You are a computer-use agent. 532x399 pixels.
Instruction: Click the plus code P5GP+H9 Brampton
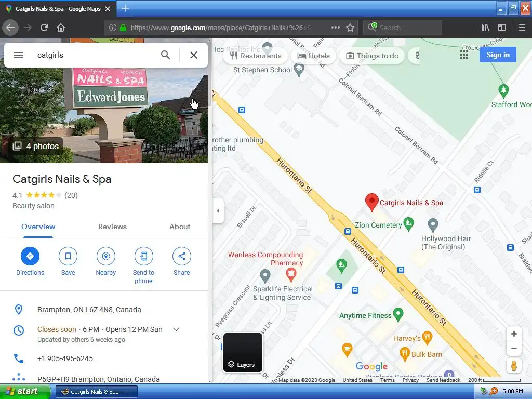(98, 379)
